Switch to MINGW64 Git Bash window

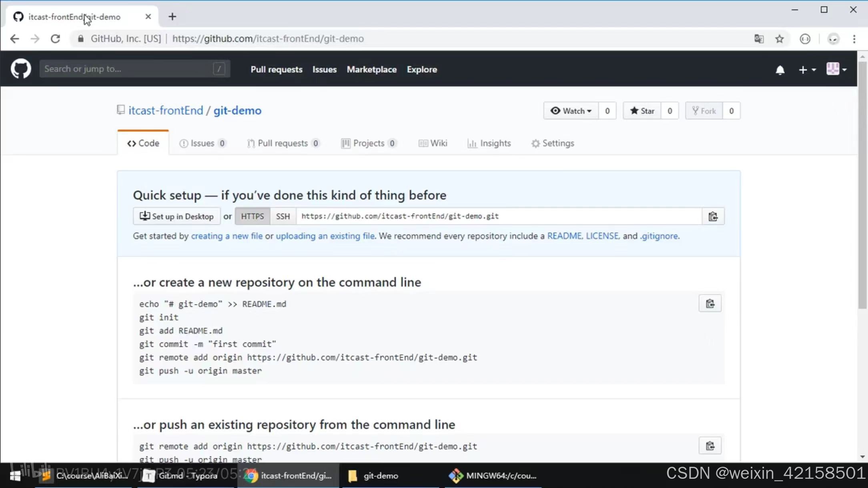coord(493,476)
